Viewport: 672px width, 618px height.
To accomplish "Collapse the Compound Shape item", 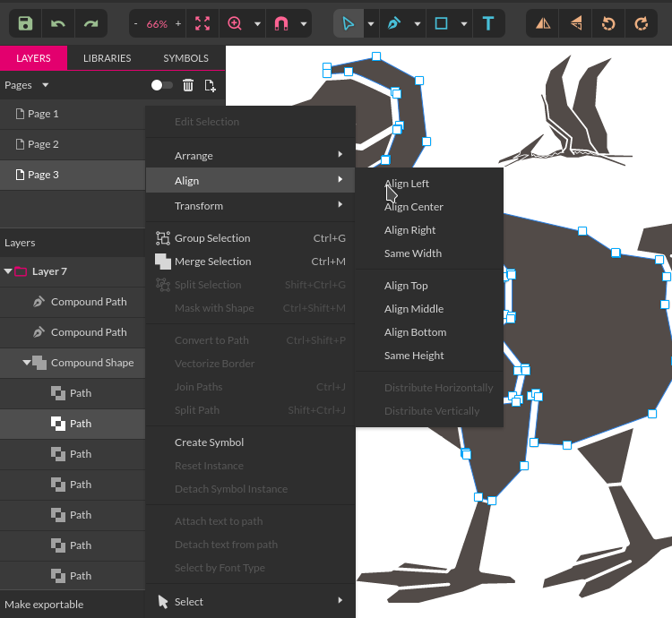I will (x=27, y=363).
